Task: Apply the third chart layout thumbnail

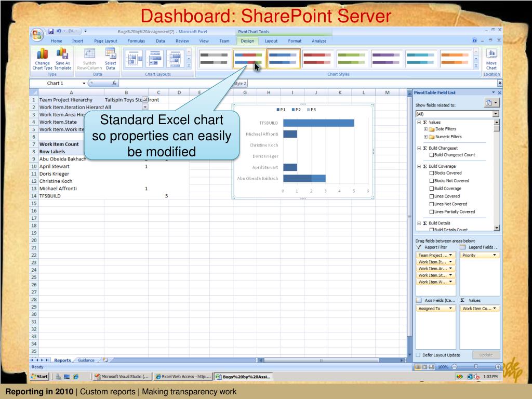Action: tap(176, 58)
